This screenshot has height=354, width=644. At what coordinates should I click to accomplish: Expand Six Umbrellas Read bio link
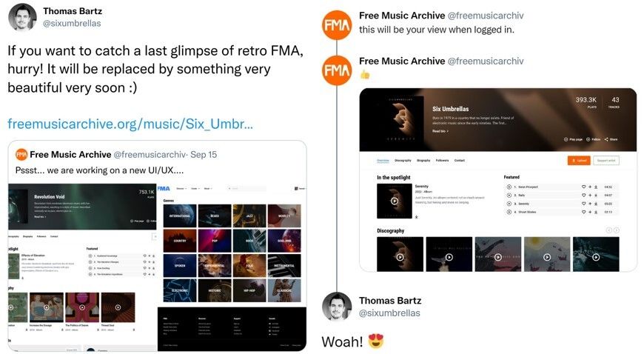[440, 131]
